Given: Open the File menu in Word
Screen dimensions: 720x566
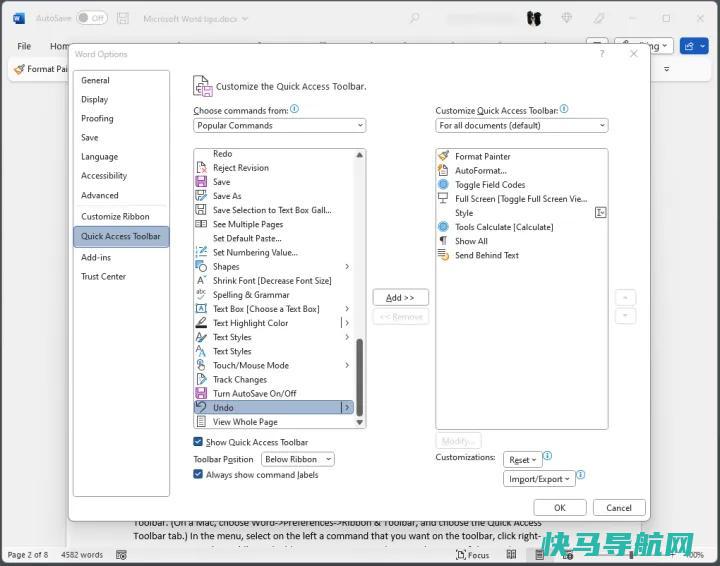Looking at the screenshot, I should 24,46.
